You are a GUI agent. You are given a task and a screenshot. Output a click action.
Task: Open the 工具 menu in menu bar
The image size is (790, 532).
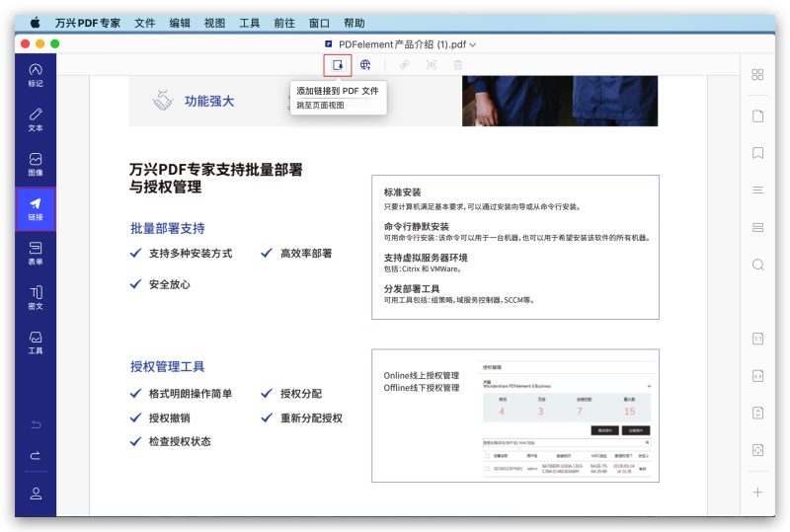250,23
